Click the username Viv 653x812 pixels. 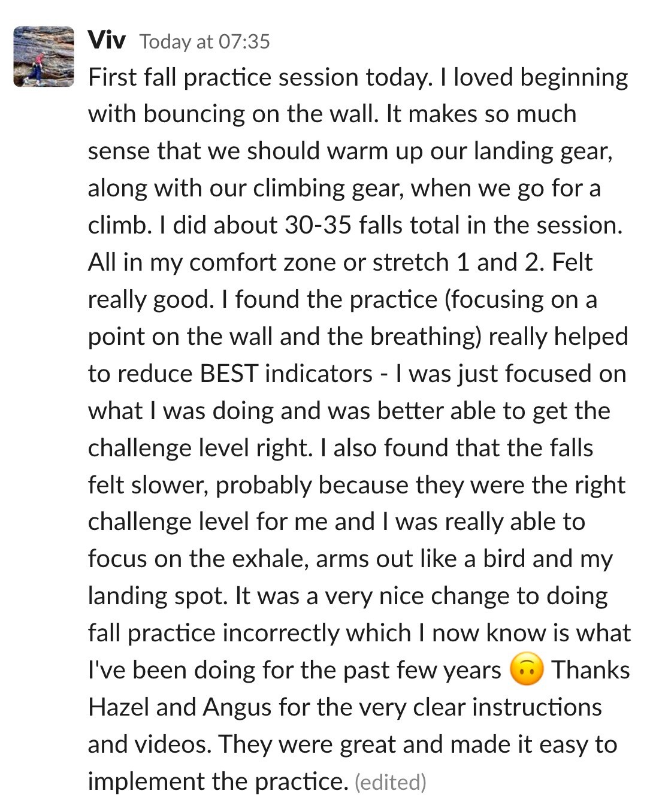(x=107, y=40)
